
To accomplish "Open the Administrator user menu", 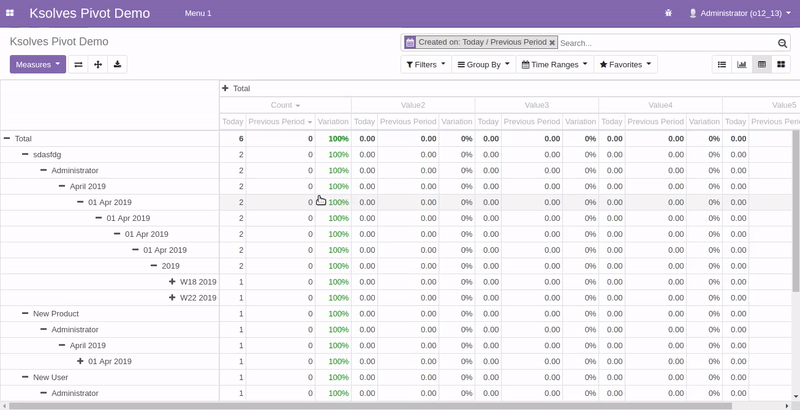I will coord(739,14).
